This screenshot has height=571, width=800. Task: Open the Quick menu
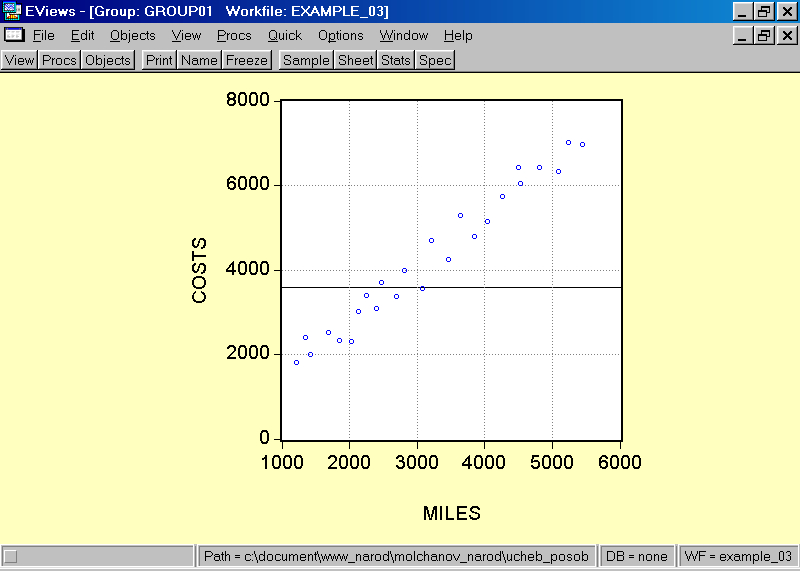(285, 36)
